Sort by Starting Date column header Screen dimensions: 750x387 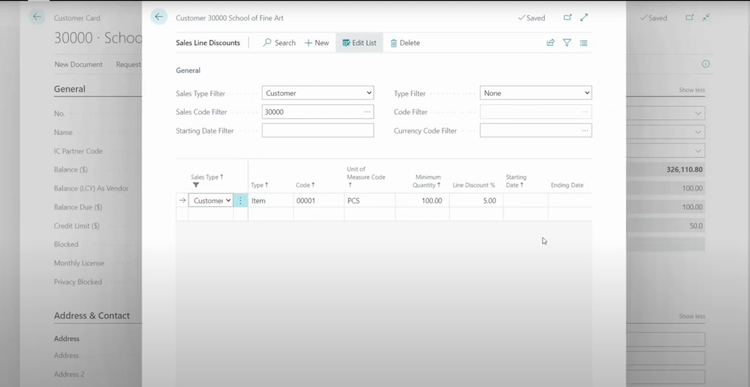(x=516, y=181)
